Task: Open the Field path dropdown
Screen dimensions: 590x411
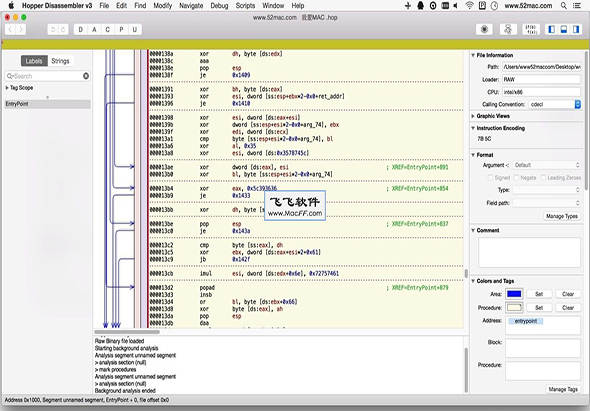Action: pos(547,203)
